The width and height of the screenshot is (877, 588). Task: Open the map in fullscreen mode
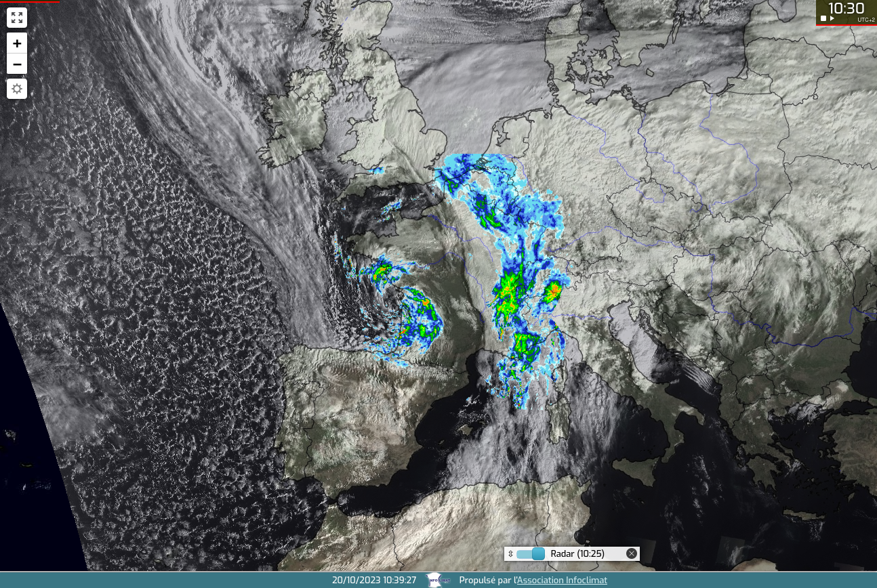pos(17,18)
